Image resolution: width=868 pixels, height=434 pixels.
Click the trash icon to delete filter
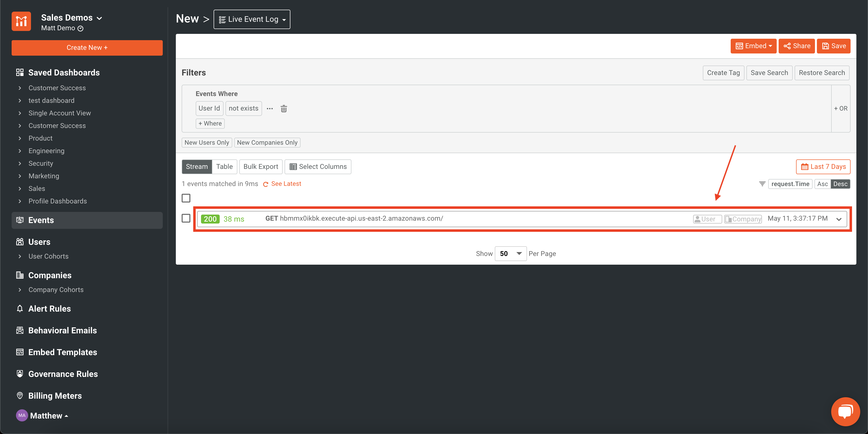click(284, 108)
